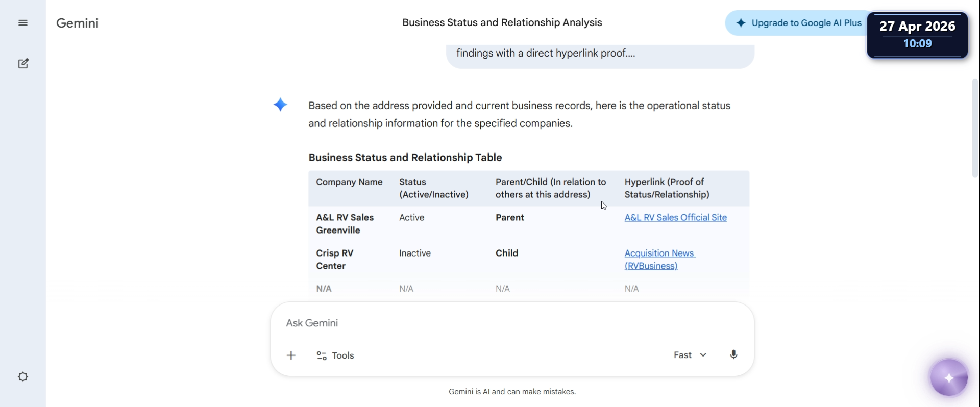Image resolution: width=980 pixels, height=407 pixels.
Task: Open the Acquisition News (RVBusiness) link
Action: pyautogui.click(x=660, y=260)
